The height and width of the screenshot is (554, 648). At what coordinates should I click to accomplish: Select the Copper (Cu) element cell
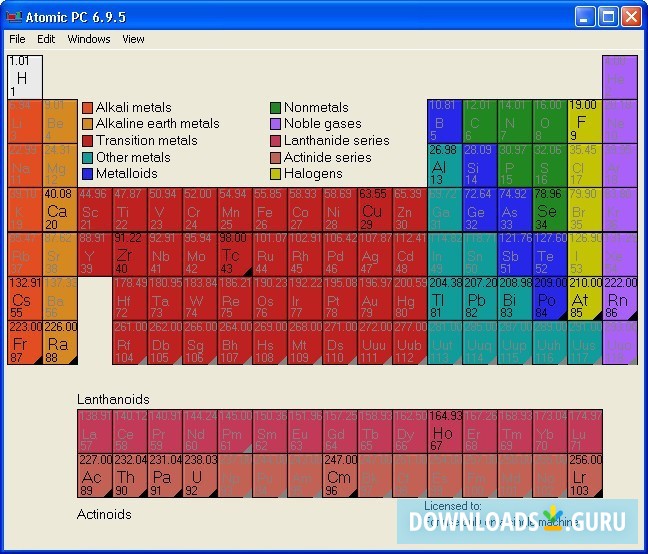click(x=375, y=210)
